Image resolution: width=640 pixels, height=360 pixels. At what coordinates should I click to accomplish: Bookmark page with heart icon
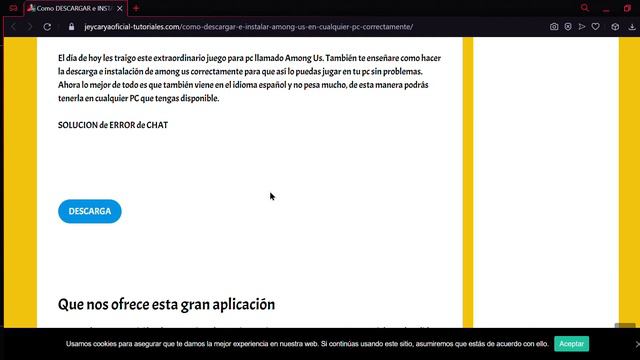(596, 27)
